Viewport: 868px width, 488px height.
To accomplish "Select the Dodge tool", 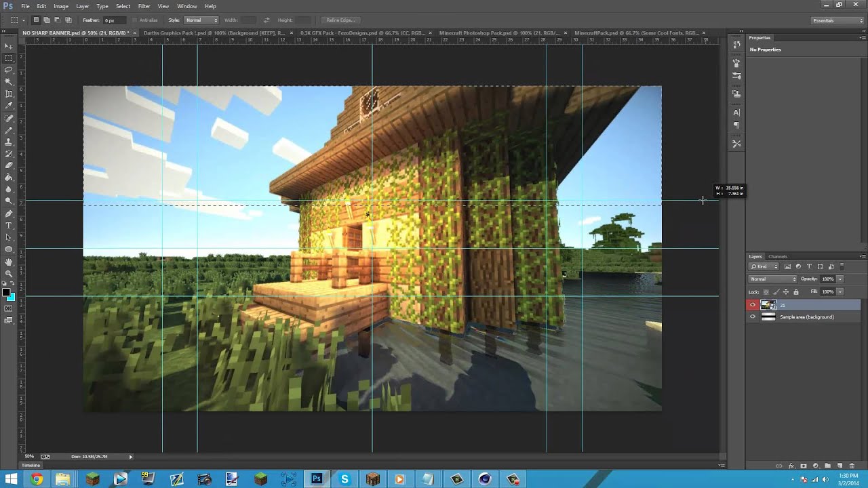I will tap(9, 201).
